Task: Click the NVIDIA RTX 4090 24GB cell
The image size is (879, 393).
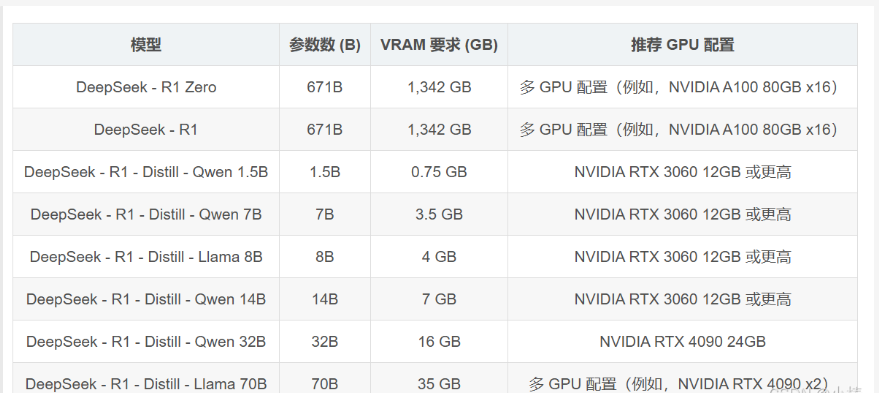Action: click(682, 341)
